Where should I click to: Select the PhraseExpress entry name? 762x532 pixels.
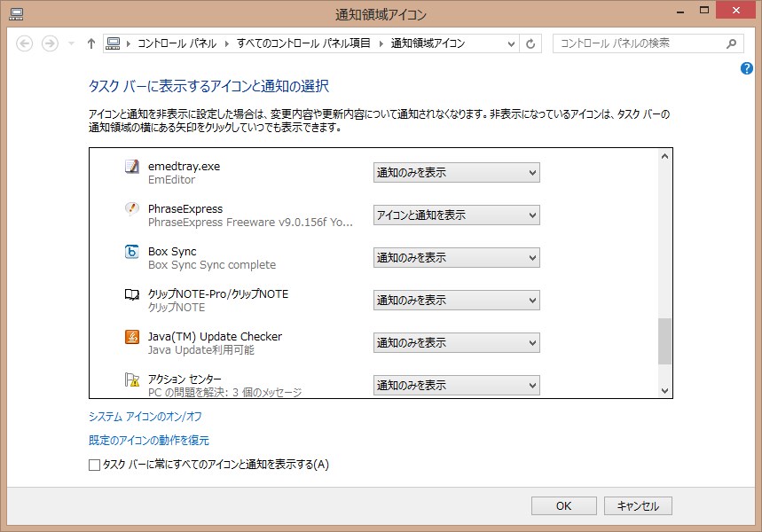(185, 209)
